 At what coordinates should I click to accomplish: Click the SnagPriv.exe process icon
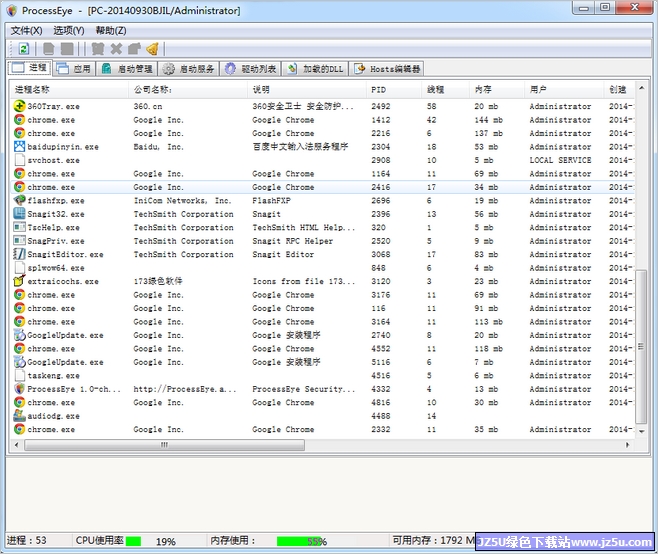pos(19,240)
